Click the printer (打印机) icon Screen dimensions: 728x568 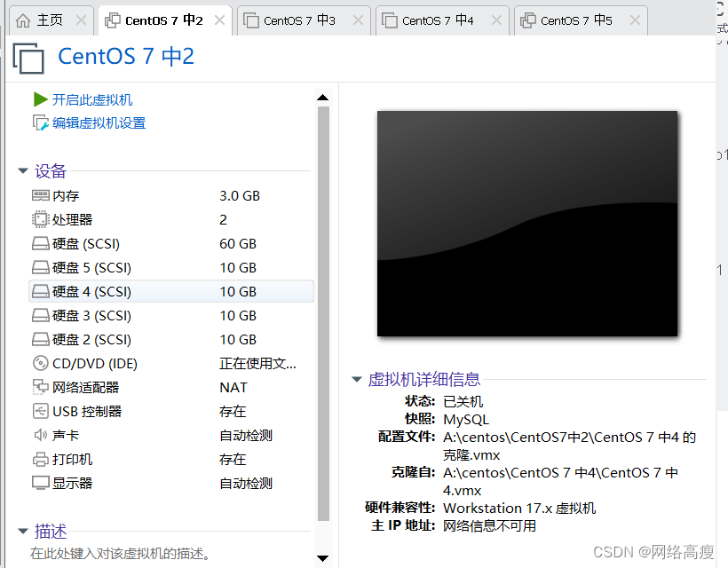click(40, 460)
